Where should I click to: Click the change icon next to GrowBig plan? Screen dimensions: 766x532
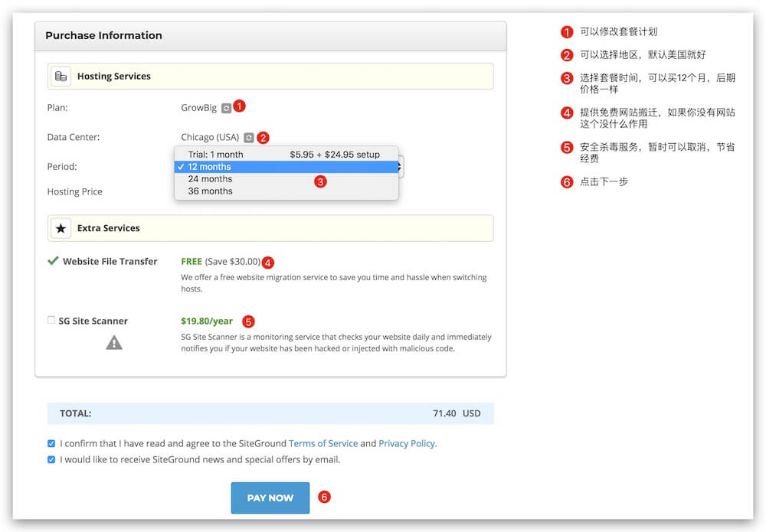226,108
